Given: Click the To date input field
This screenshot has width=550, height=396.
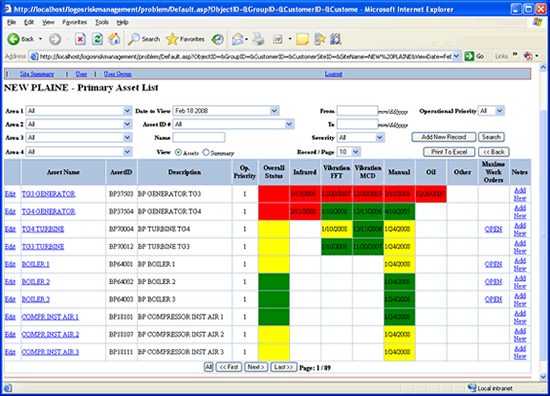Looking at the screenshot, I should [x=357, y=124].
